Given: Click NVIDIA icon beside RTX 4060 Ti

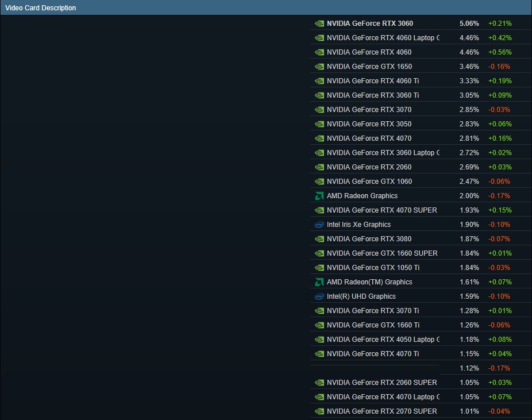Looking at the screenshot, I should (319, 81).
